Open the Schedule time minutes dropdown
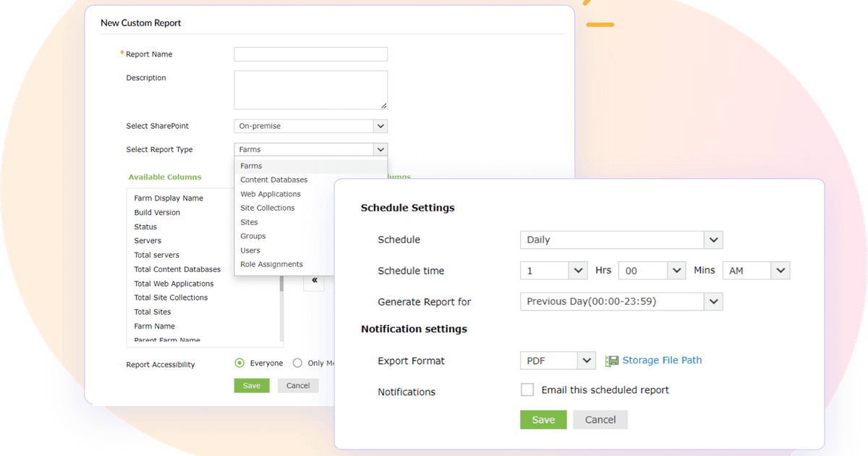The height and width of the screenshot is (456, 868). tap(652, 271)
